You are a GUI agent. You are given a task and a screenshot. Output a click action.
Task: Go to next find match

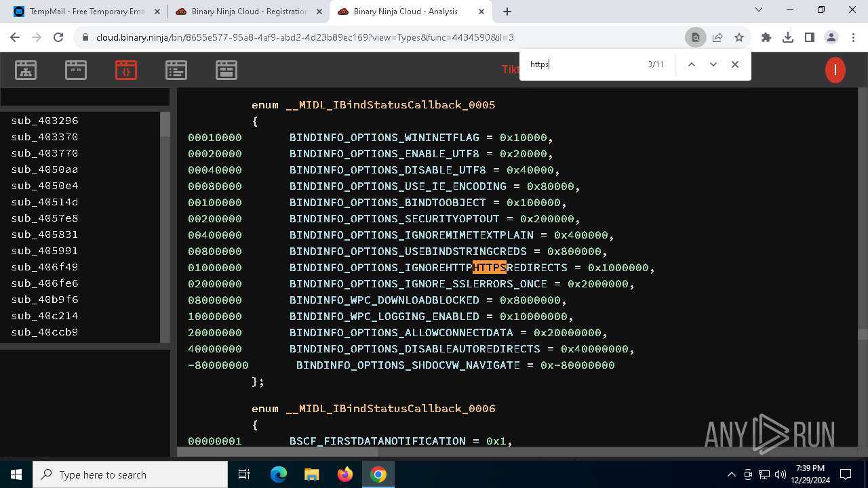713,64
